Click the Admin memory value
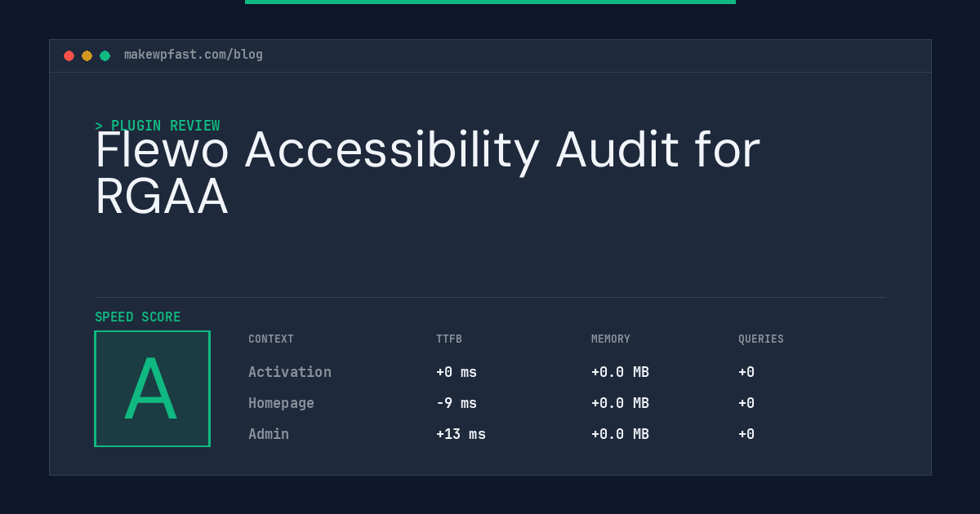Image resolution: width=980 pixels, height=514 pixels. 620,434
